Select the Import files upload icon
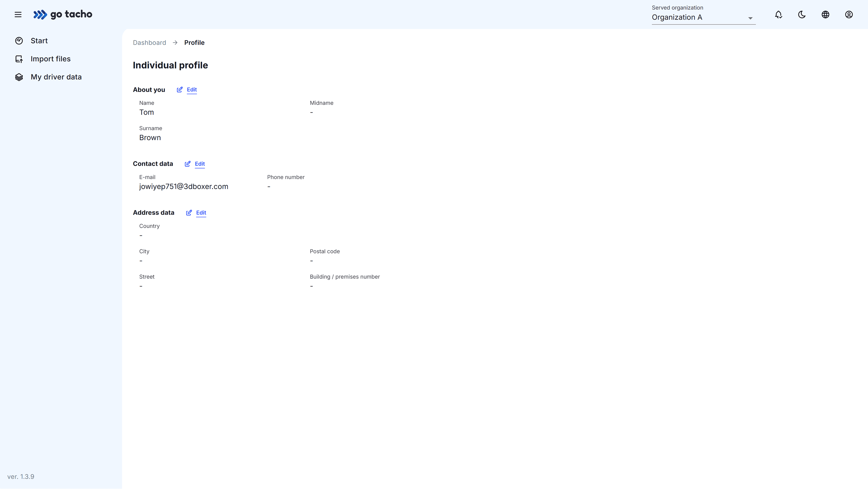 coord(19,59)
